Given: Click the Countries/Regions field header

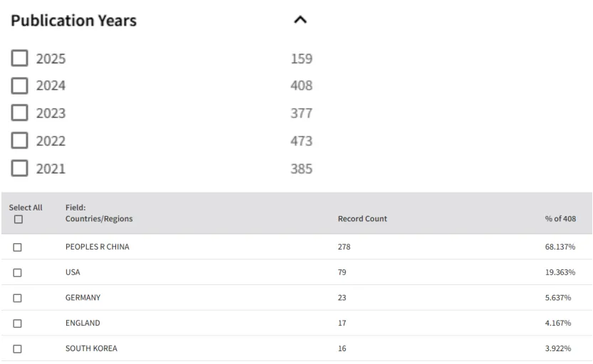Looking at the screenshot, I should coord(99,213).
